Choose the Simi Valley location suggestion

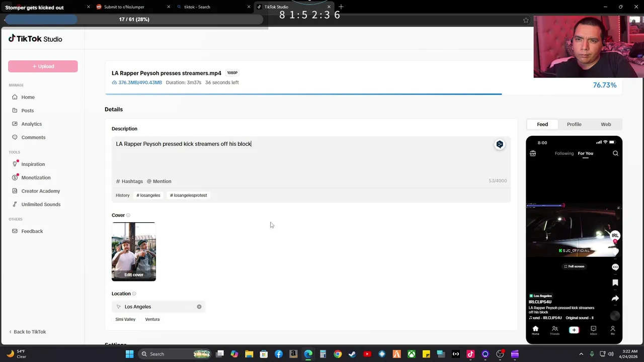click(125, 319)
